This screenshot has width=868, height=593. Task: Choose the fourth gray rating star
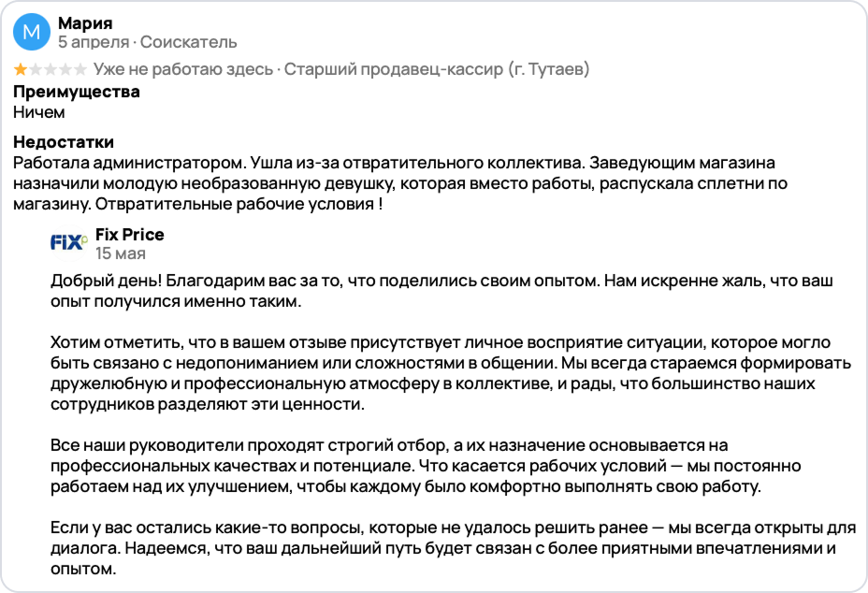point(65,69)
